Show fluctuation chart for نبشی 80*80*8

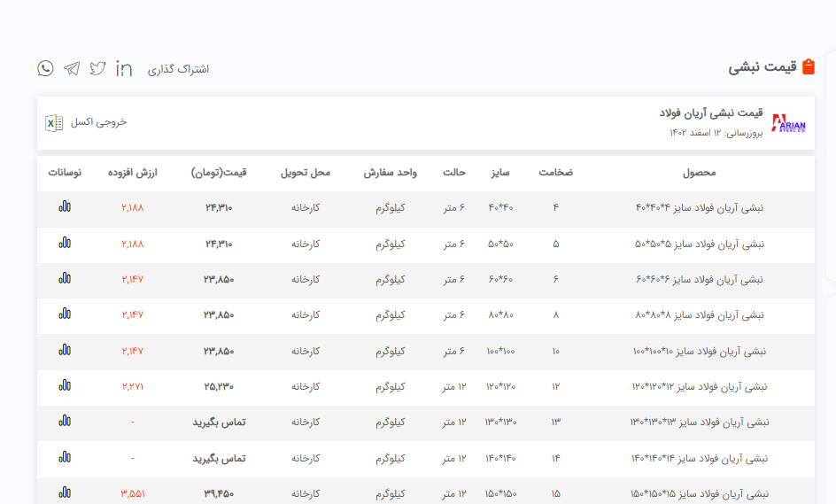coord(65,314)
